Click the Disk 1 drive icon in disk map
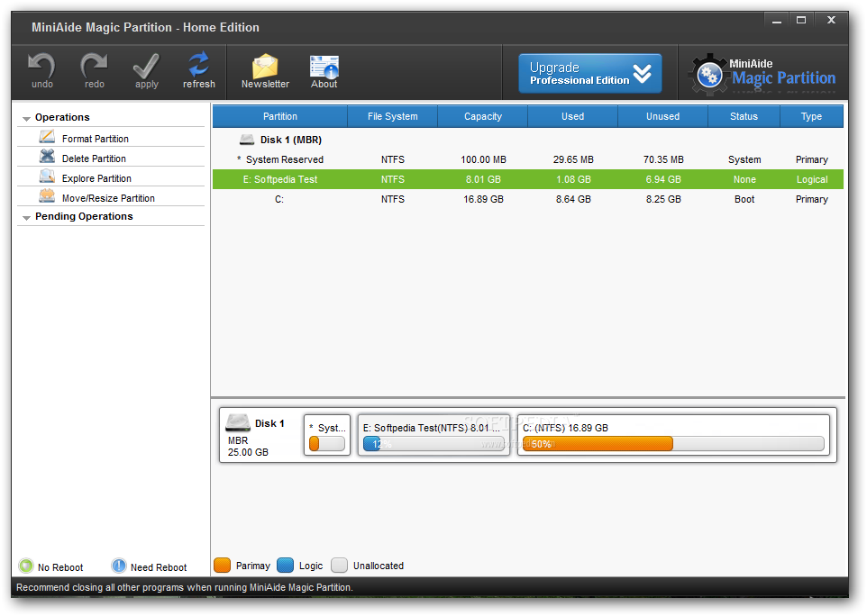This screenshot has width=867, height=616. coord(238,422)
